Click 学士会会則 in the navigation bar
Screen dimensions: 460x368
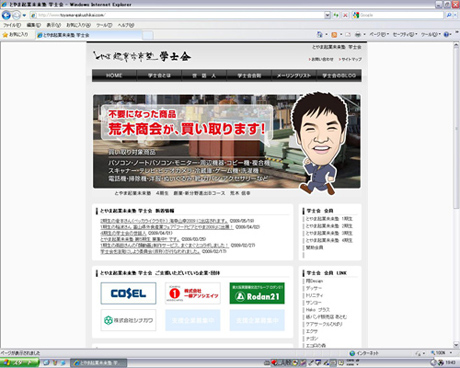coord(249,76)
